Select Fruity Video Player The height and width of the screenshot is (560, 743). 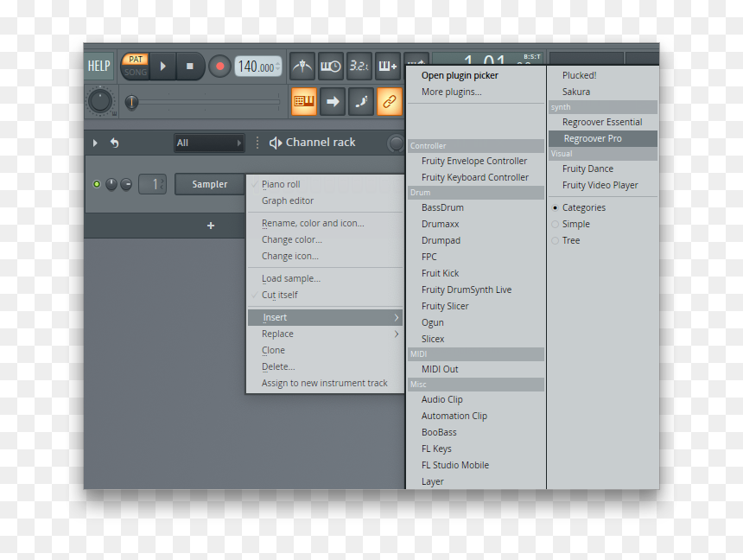pyautogui.click(x=603, y=186)
